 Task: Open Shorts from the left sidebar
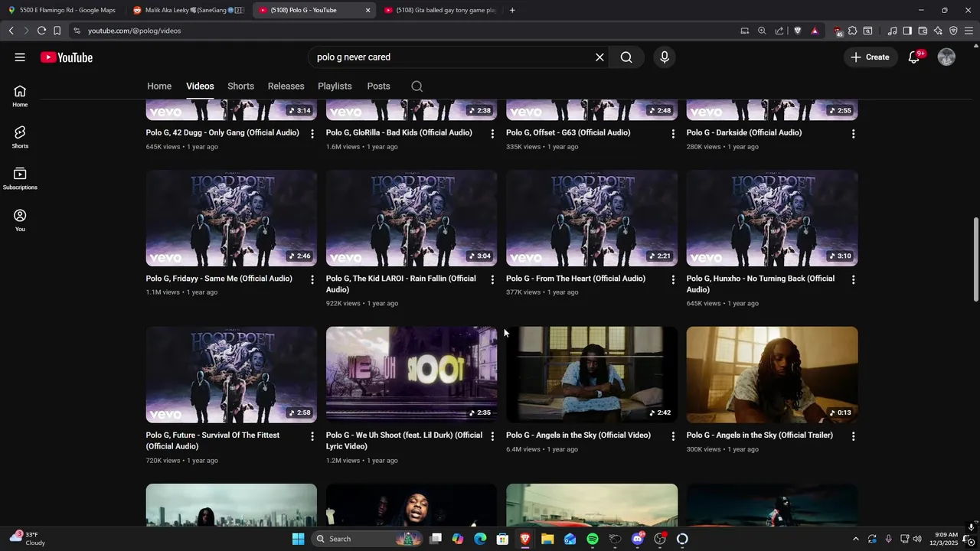20,138
